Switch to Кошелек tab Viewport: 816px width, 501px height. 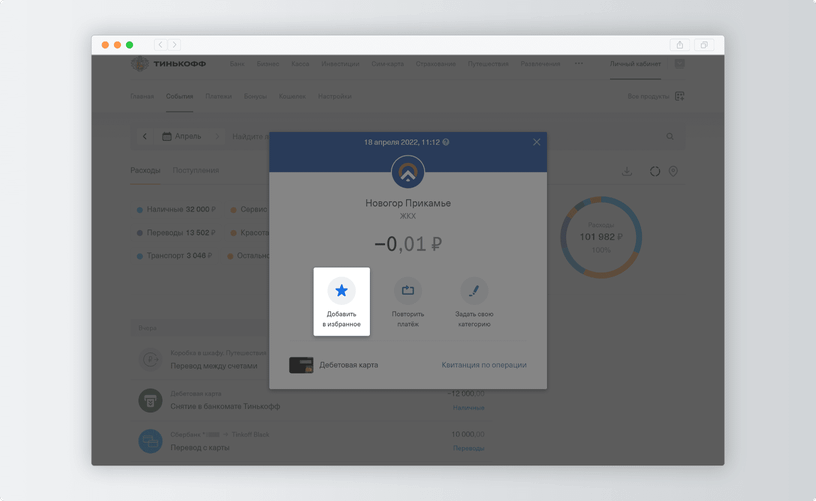point(292,96)
